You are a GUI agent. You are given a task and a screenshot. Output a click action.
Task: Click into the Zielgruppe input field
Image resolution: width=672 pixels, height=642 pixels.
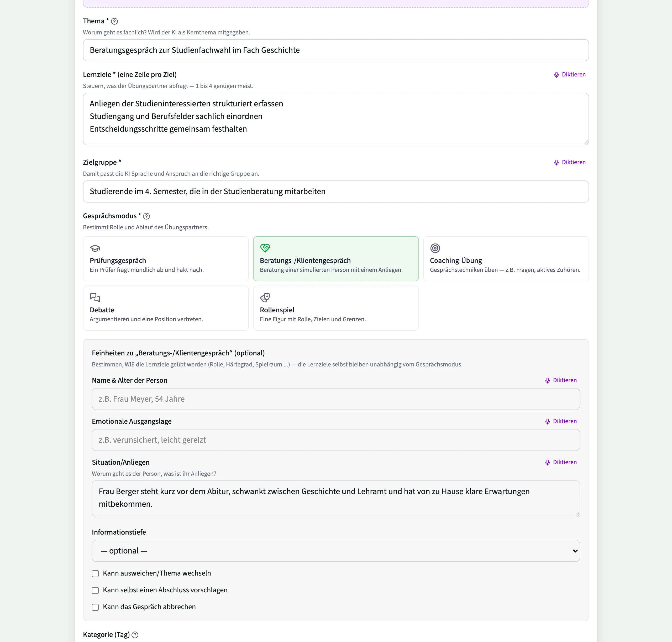(336, 192)
